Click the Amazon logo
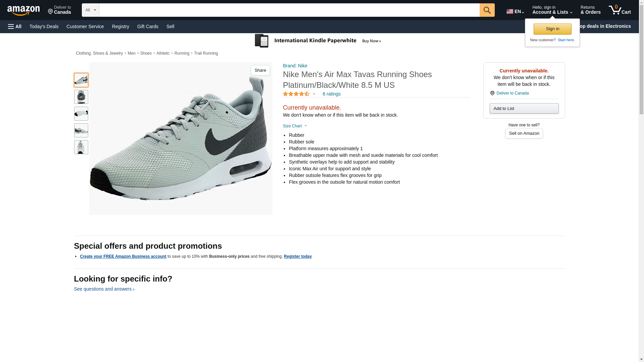 23,10
